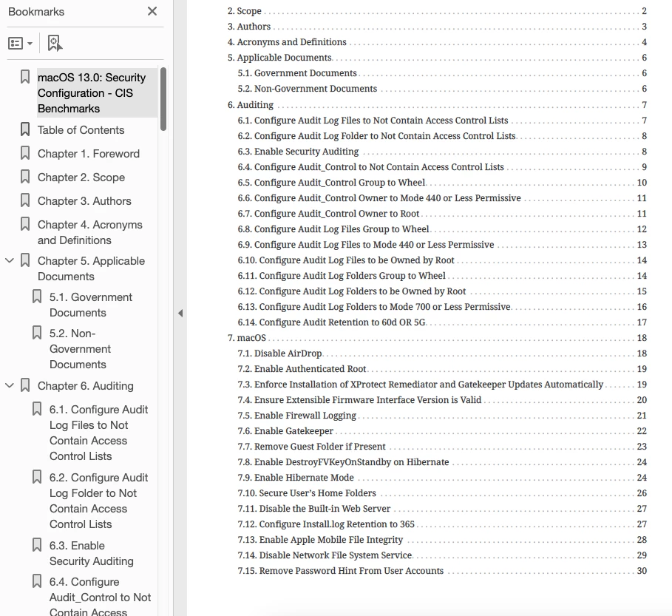
Task: Click 6.7. Configure Audit_Control Owner to Root
Action: tap(328, 214)
